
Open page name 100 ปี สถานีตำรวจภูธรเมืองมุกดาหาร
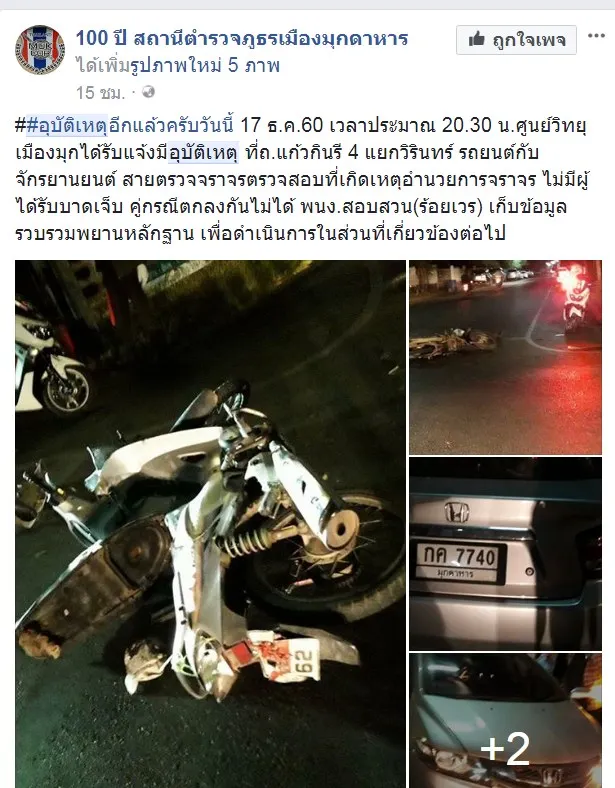click(242, 38)
